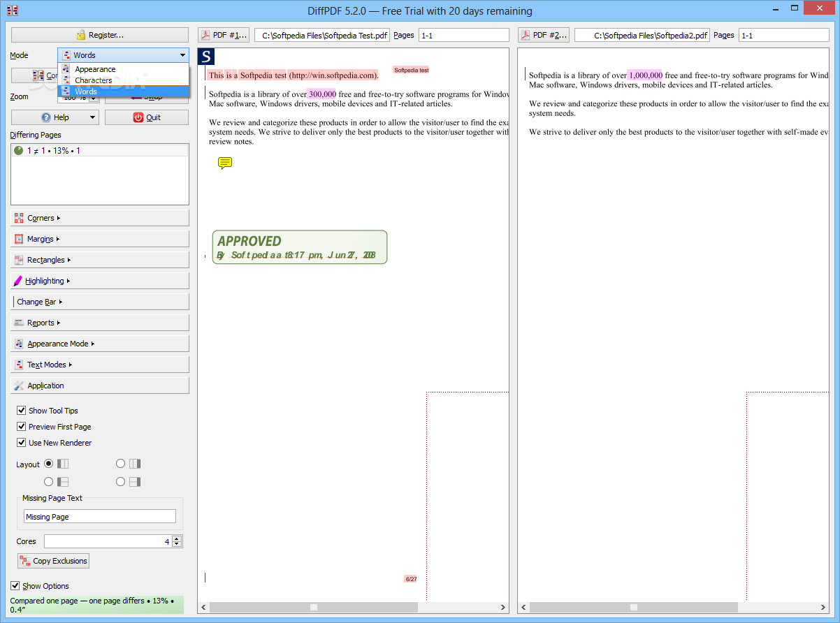Click the Rectangles section icon
Viewport: 840px width, 623px height.
pyautogui.click(x=19, y=260)
